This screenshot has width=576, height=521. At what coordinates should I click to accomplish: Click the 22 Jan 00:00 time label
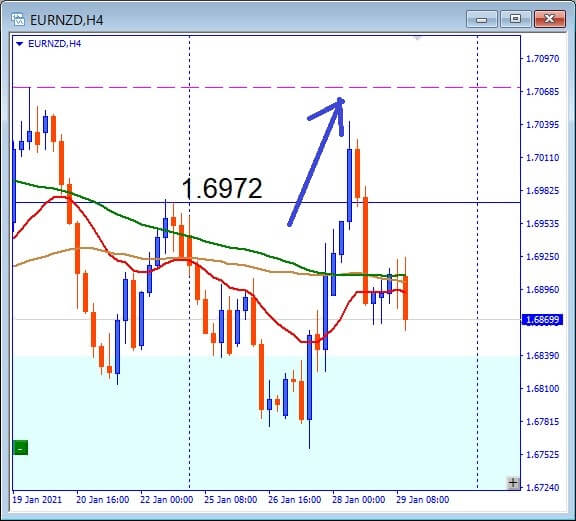click(x=167, y=500)
